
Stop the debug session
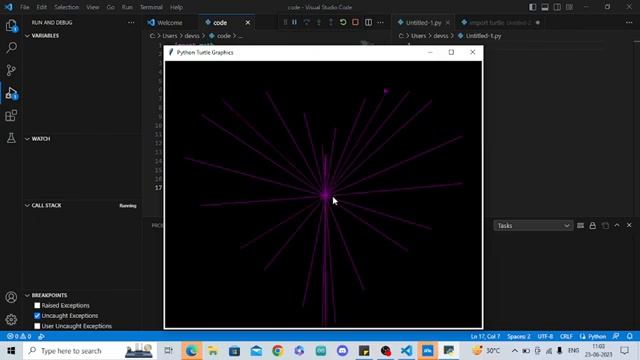356,22
